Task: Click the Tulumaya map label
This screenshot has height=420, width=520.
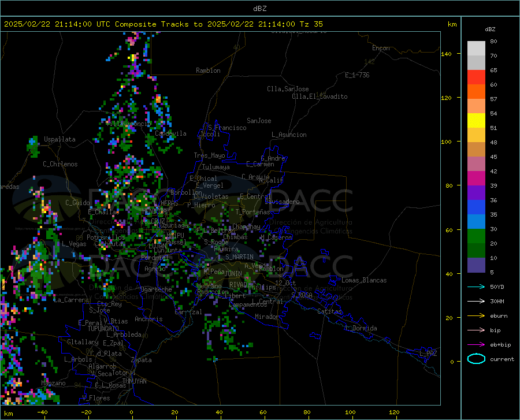Action: click(x=216, y=167)
